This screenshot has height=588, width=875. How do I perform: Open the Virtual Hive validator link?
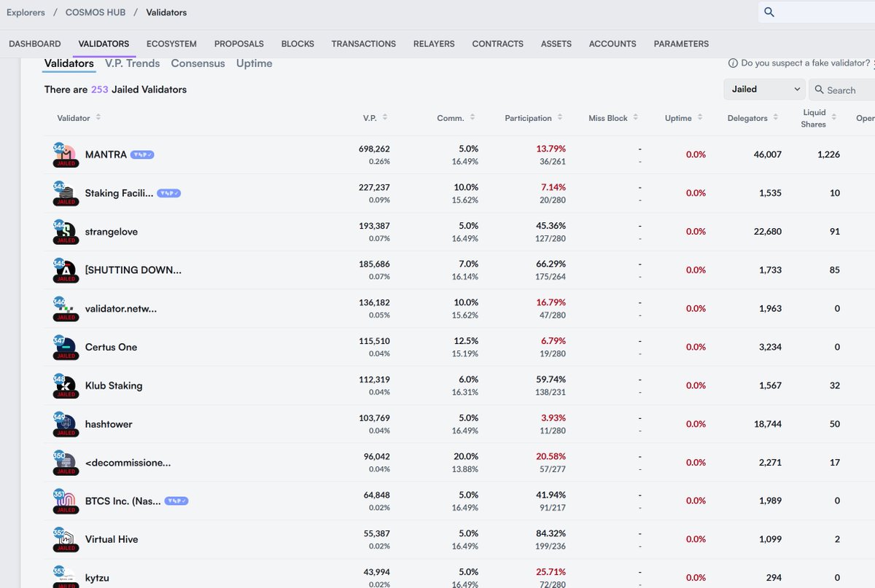click(x=112, y=539)
